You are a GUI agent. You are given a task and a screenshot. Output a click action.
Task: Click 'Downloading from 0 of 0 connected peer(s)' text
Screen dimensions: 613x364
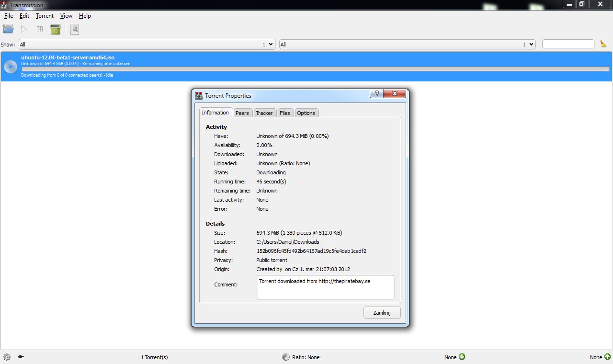tap(67, 75)
